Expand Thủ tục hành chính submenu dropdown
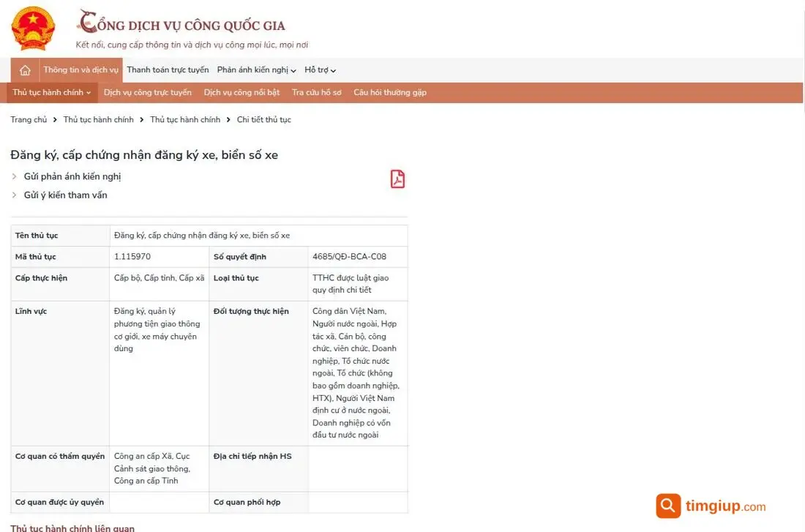This screenshot has height=532, width=805. coord(52,92)
